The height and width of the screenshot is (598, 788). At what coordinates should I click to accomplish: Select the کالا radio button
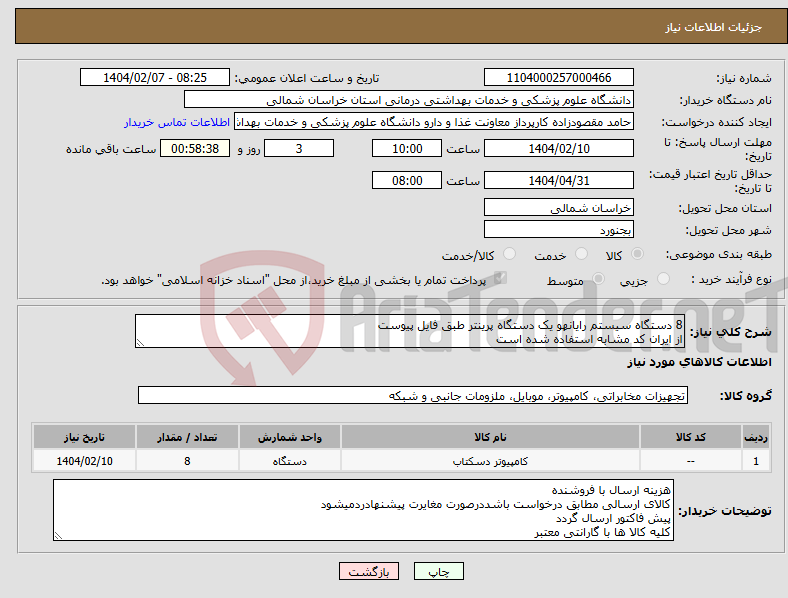[637, 254]
